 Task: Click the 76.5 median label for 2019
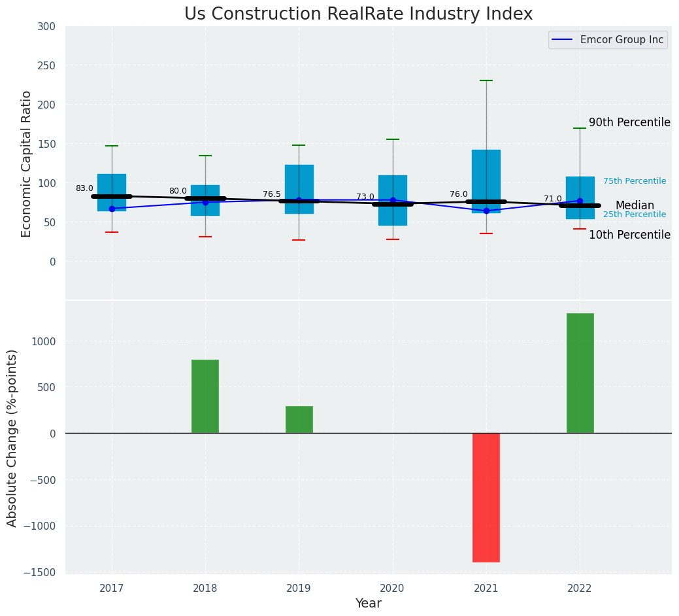(271, 194)
